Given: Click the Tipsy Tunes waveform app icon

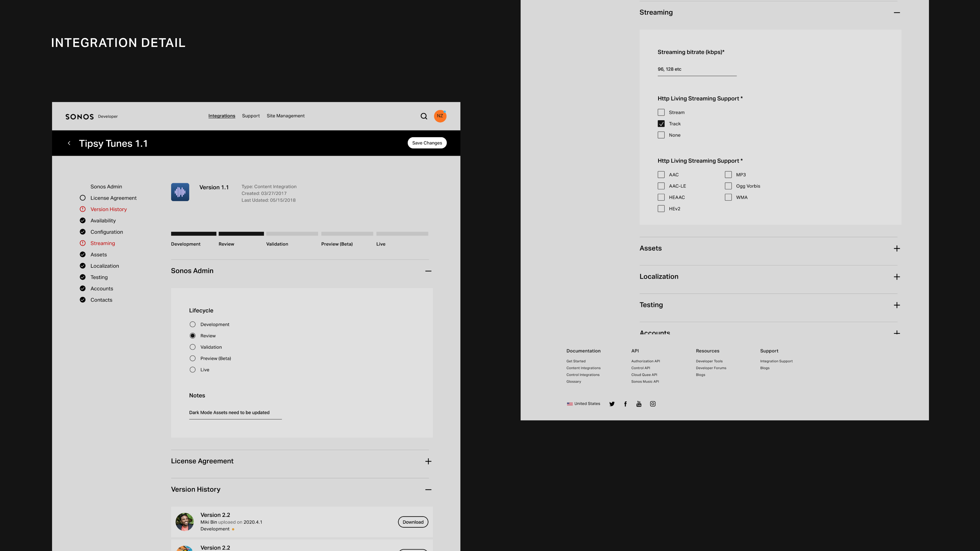Looking at the screenshot, I should point(180,192).
